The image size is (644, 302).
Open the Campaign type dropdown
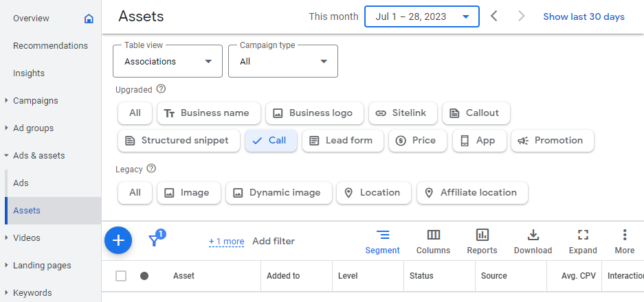click(x=283, y=61)
